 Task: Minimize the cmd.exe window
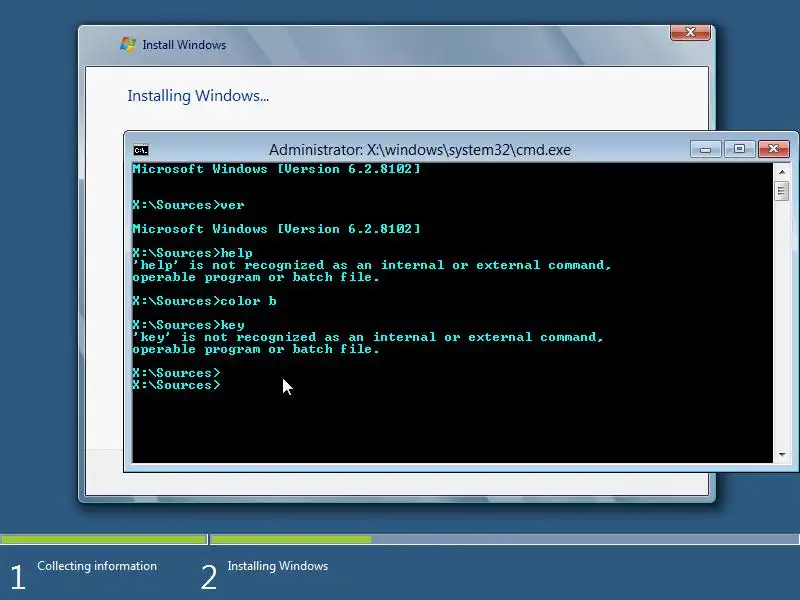[x=706, y=149]
